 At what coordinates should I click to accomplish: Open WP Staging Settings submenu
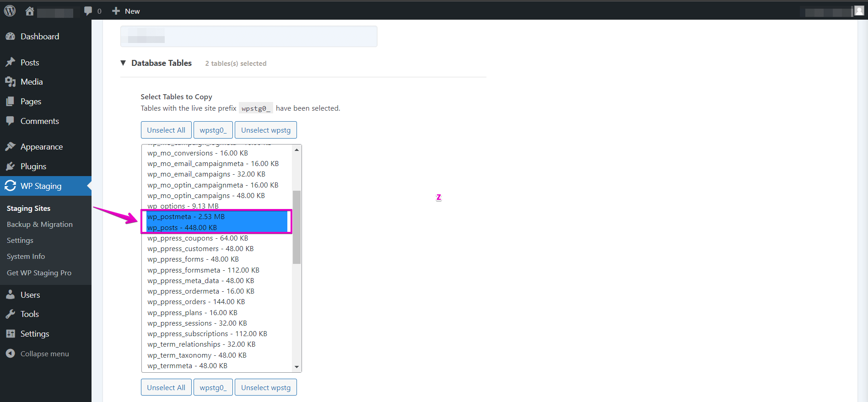20,241
